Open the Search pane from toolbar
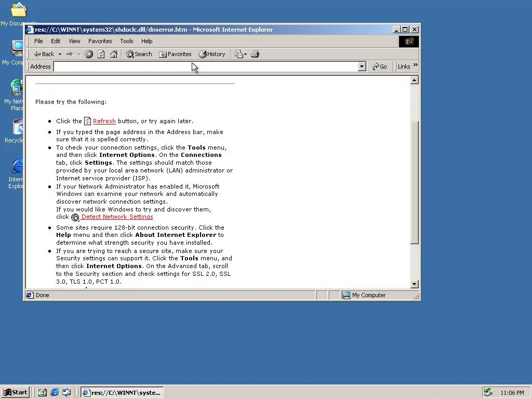This screenshot has height=399, width=532. (139, 54)
